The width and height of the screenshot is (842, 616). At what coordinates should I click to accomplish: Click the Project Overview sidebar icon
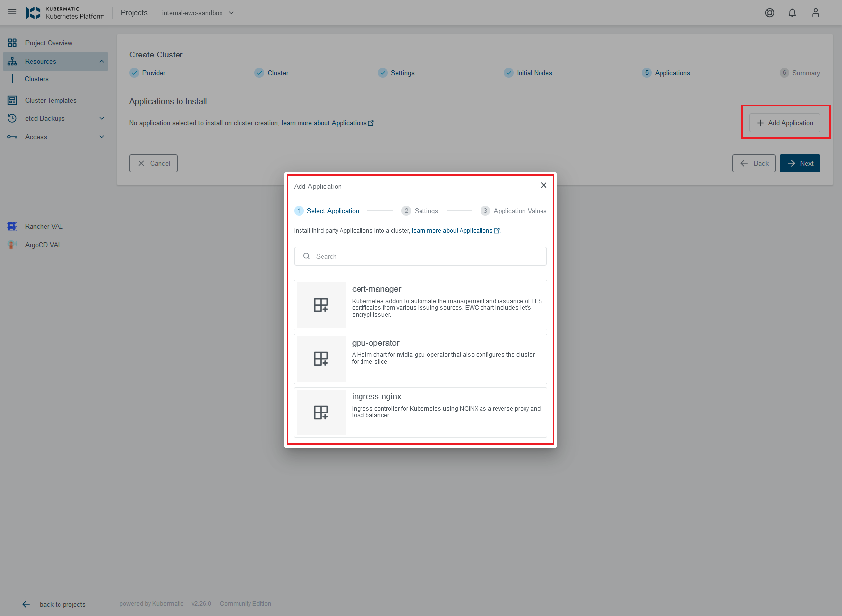click(12, 43)
